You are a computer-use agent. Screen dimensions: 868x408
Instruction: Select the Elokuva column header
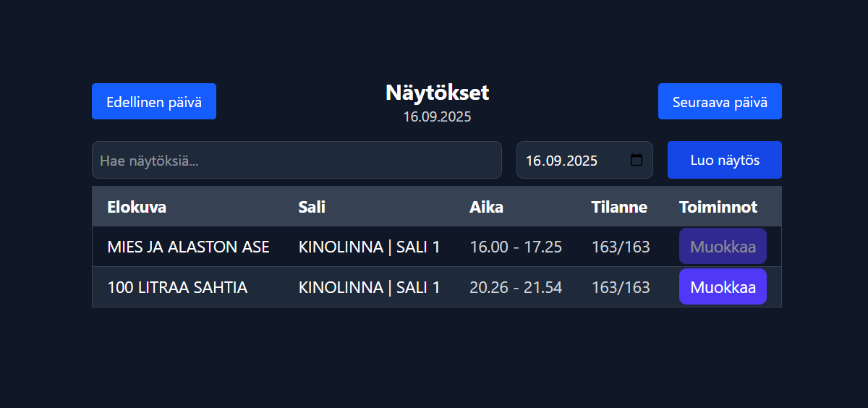click(137, 207)
